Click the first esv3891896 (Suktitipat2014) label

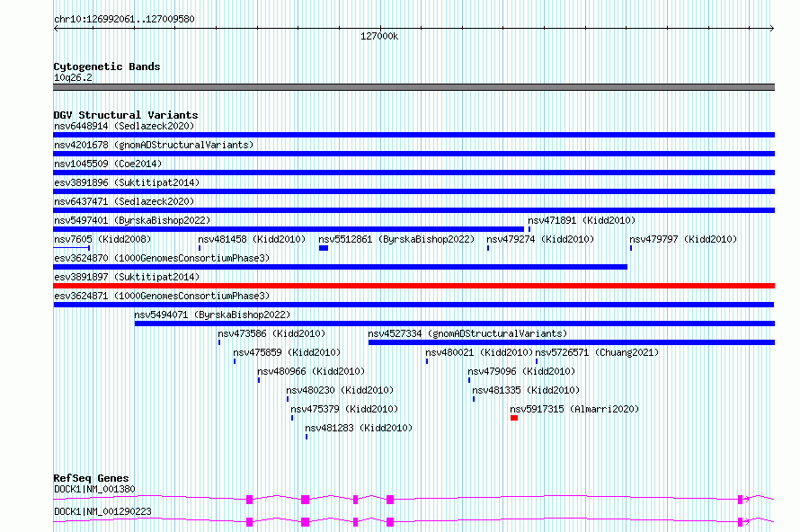pyautogui.click(x=127, y=182)
